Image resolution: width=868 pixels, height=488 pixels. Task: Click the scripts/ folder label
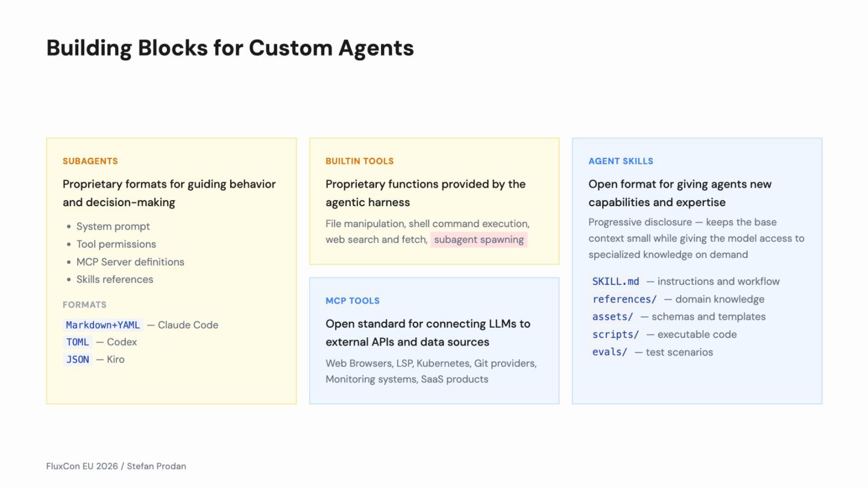coord(615,334)
